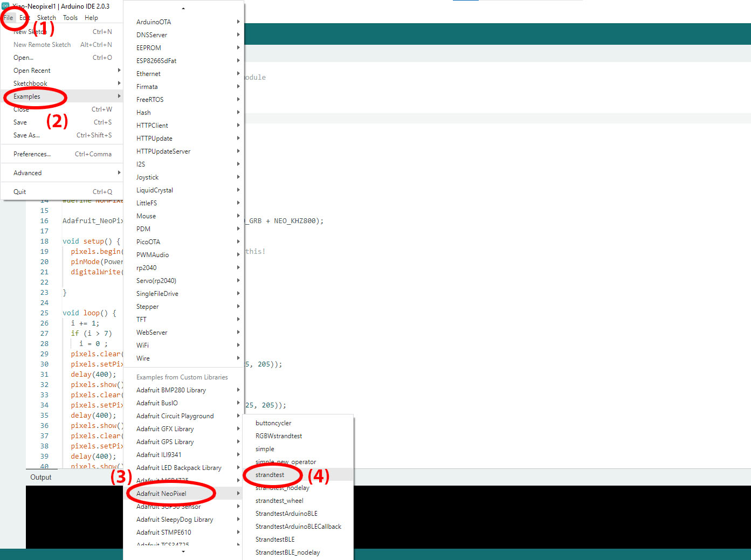This screenshot has height=560, width=751.
Task: Select Joystick examples entry
Action: click(x=183, y=177)
